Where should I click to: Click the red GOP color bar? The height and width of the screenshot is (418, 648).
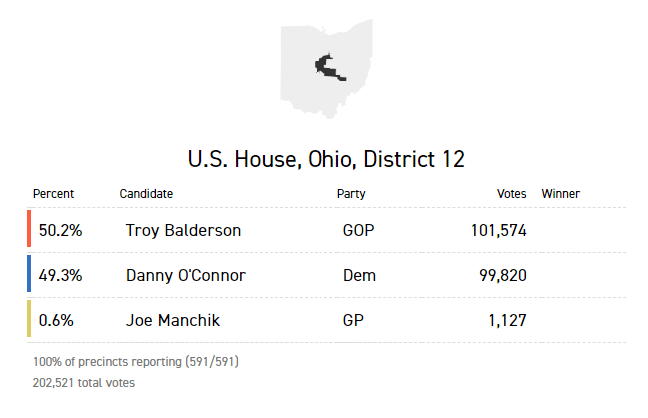tap(30, 230)
